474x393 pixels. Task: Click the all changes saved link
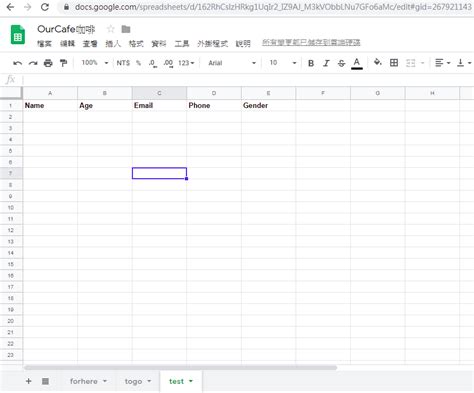click(311, 42)
